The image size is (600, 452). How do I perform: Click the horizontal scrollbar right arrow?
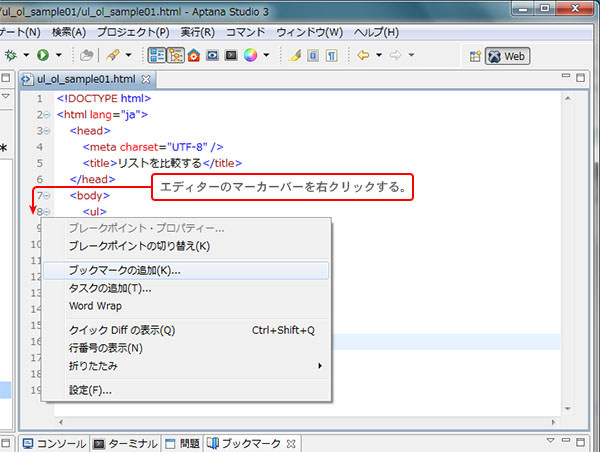tap(553, 422)
